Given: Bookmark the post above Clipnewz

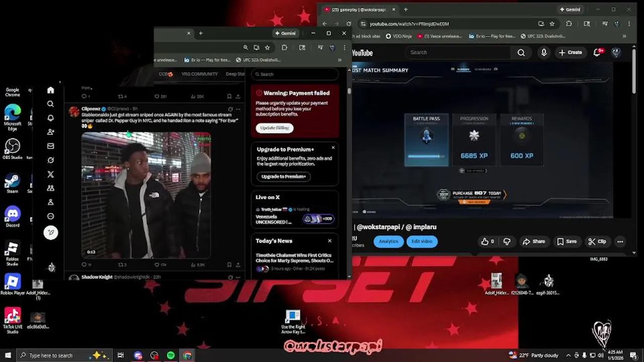Looking at the screenshot, I should 229,96.
